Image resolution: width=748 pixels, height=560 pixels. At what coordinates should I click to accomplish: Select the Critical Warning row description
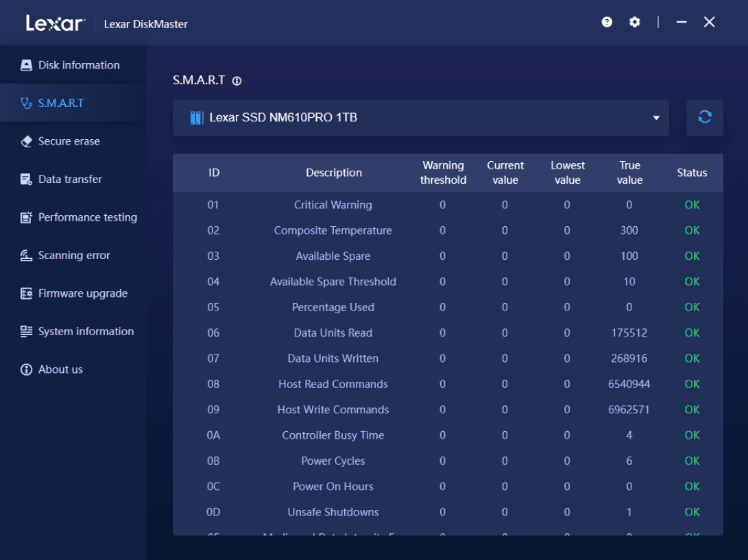pos(333,205)
